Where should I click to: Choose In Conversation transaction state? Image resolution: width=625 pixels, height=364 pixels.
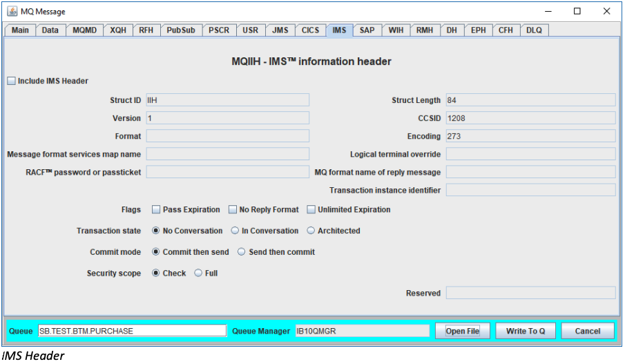point(235,231)
